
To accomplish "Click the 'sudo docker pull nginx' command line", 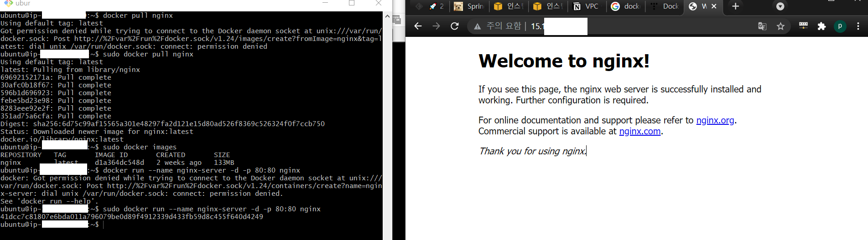I will (148, 54).
